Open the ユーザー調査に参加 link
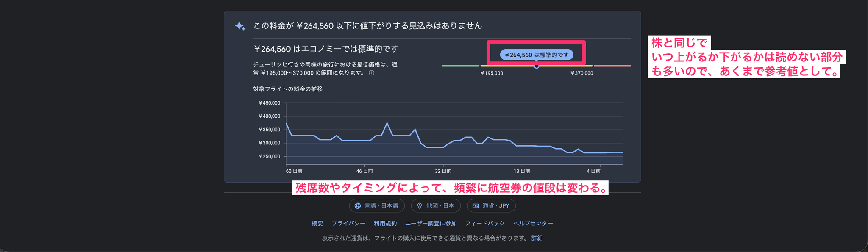This screenshot has height=252, width=868. coord(431,223)
